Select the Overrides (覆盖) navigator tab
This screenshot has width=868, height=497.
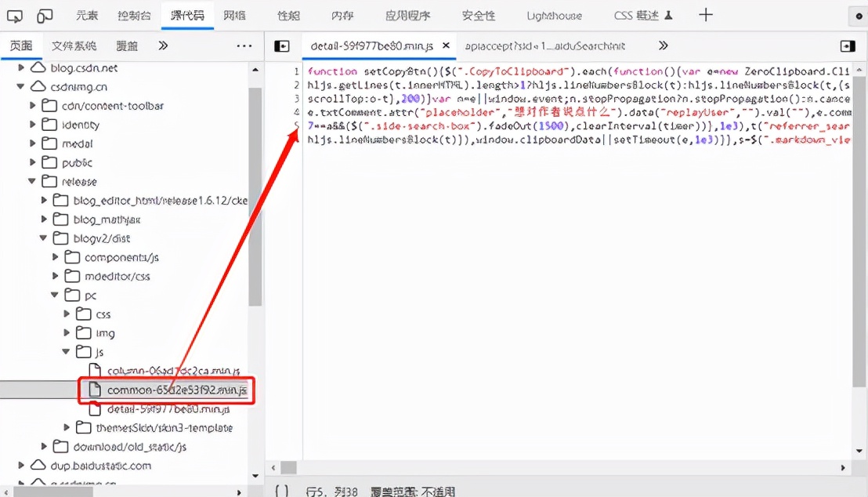[127, 46]
